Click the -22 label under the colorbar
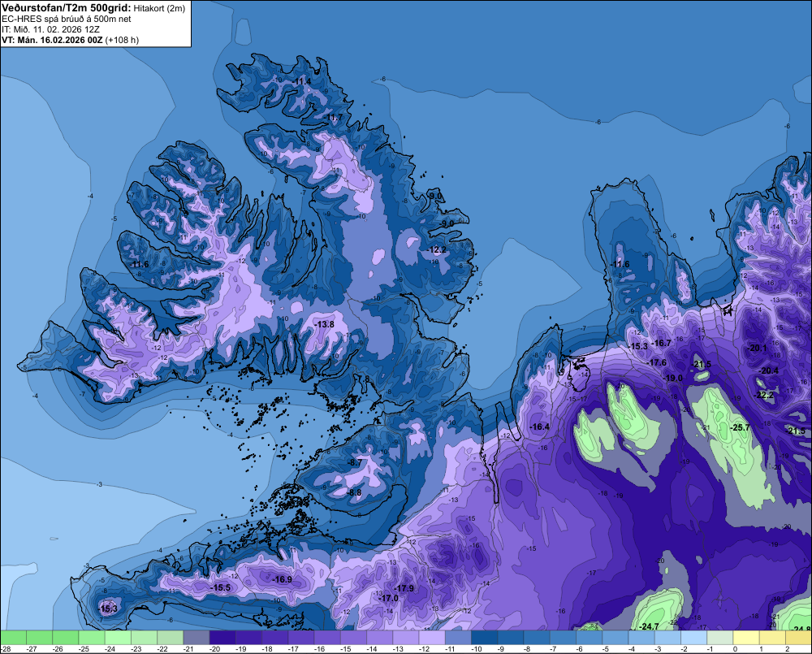This screenshot has height=654, width=812. coord(162,649)
